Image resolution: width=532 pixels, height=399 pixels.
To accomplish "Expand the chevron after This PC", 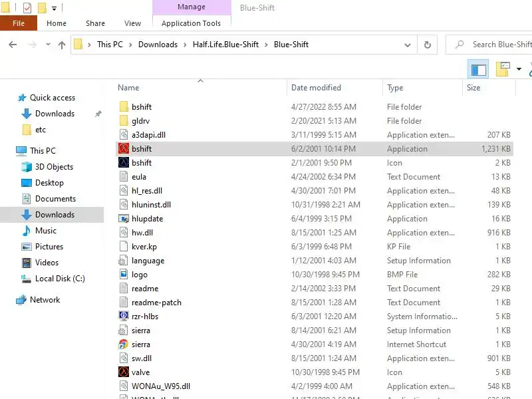I will 130,45.
